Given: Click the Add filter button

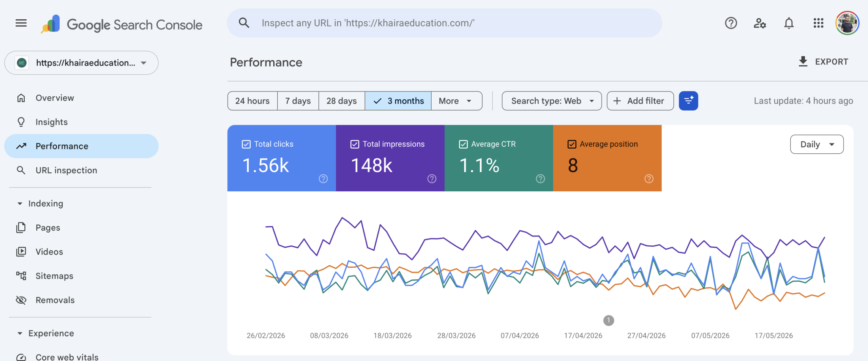Looking at the screenshot, I should pos(640,101).
